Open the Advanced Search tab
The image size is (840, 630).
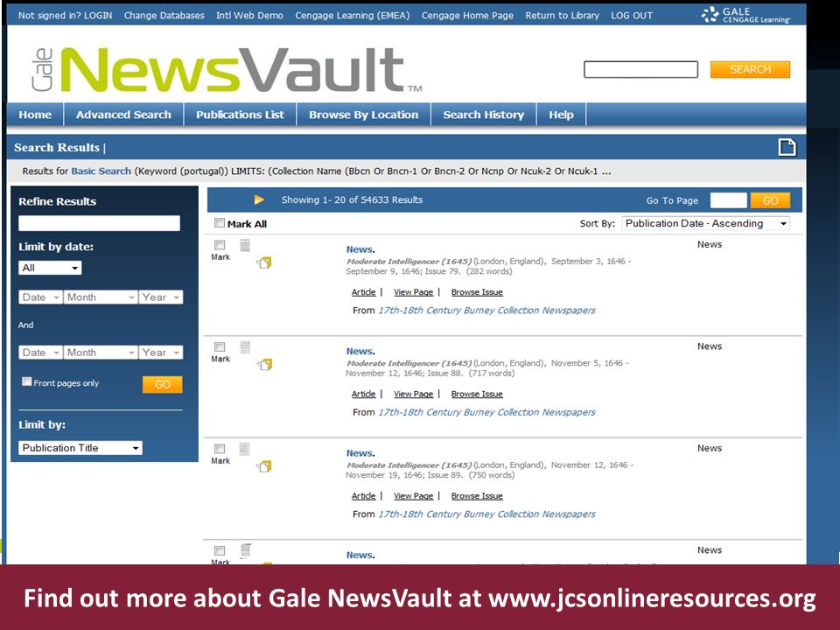pyautogui.click(x=123, y=115)
